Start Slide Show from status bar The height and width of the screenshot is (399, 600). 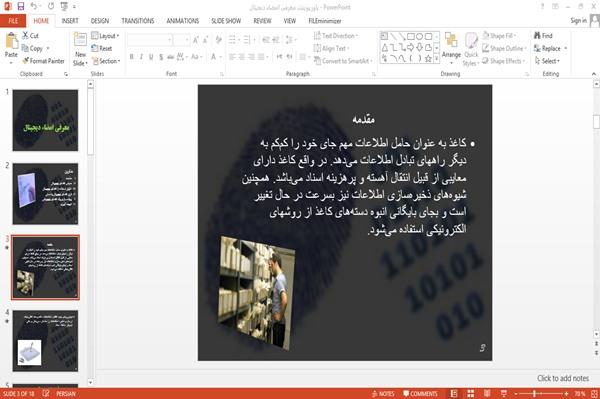pos(504,394)
